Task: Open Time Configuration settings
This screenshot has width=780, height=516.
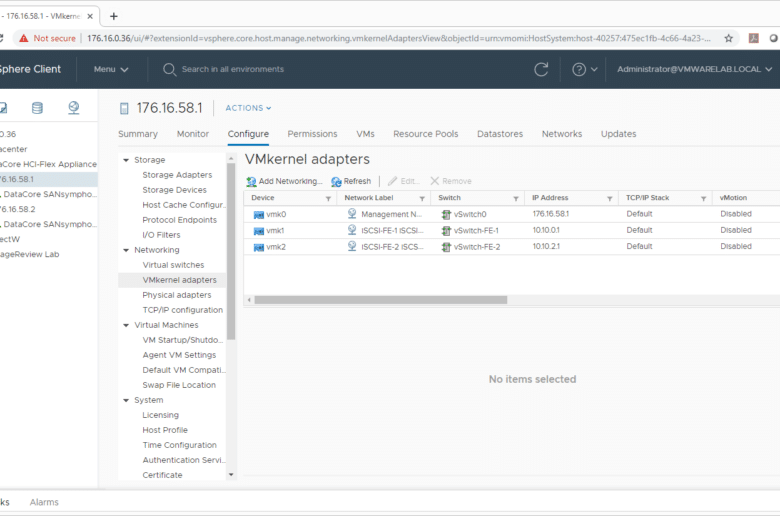Action: 179,445
